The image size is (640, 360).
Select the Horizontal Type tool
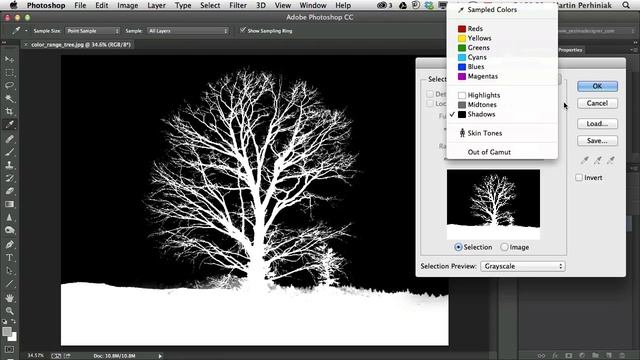pos(9,258)
